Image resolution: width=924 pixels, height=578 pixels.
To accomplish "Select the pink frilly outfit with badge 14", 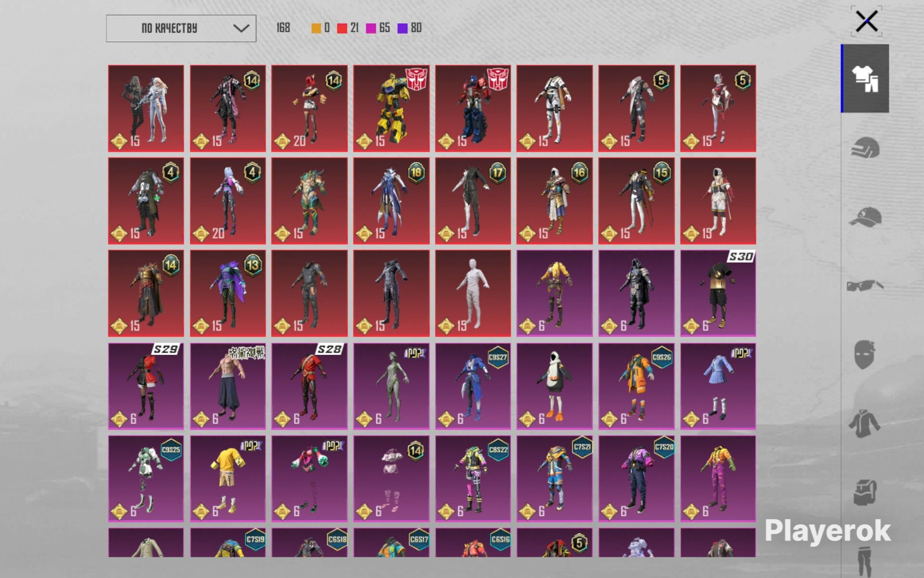I will pos(392,479).
